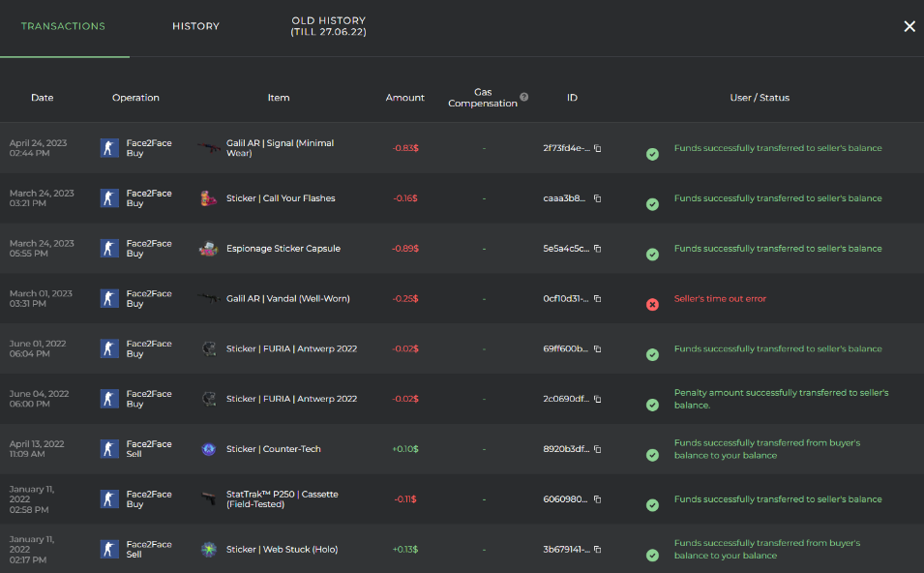Click the CS game icon on first row
Image resolution: width=924 pixels, height=573 pixels.
109,148
